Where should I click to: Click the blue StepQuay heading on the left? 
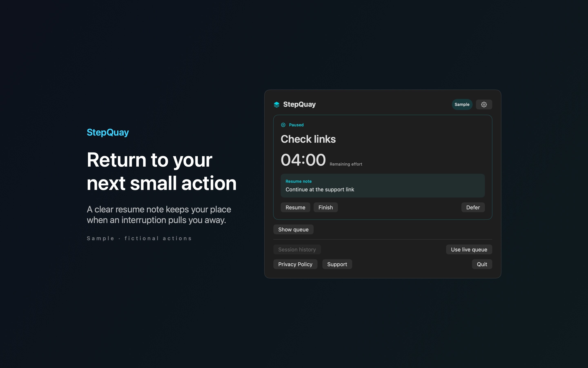point(108,132)
